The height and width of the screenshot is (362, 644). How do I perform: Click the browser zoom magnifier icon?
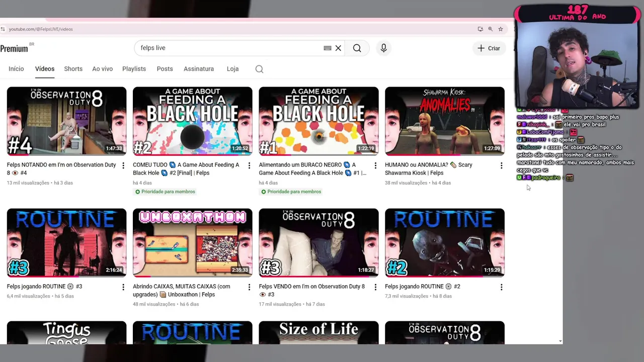pyautogui.click(x=491, y=29)
